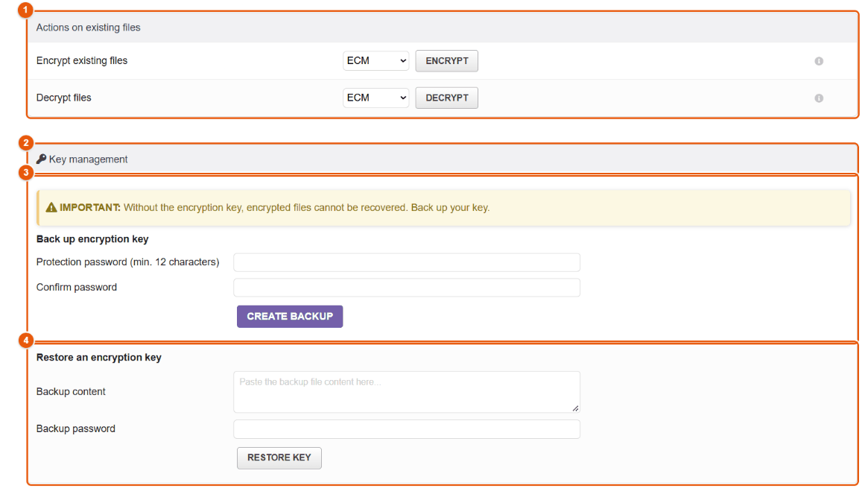Click the Back up encryption key heading
Image resolution: width=868 pixels, height=491 pixels.
[x=92, y=239]
